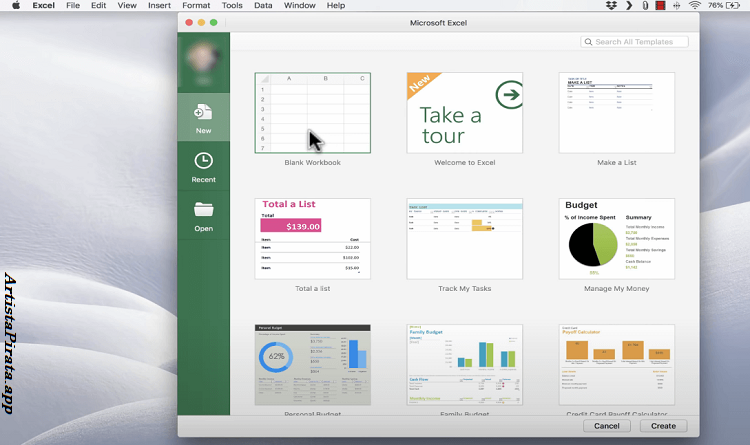Open the Insert menu
This screenshot has width=750, height=445.
(159, 5)
